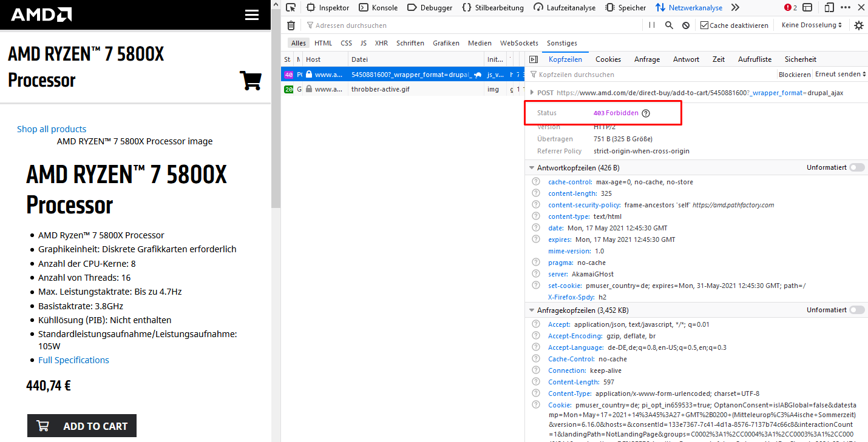868x442 pixels.
Task: Select the 5450881600 POST request row
Action: point(402,75)
